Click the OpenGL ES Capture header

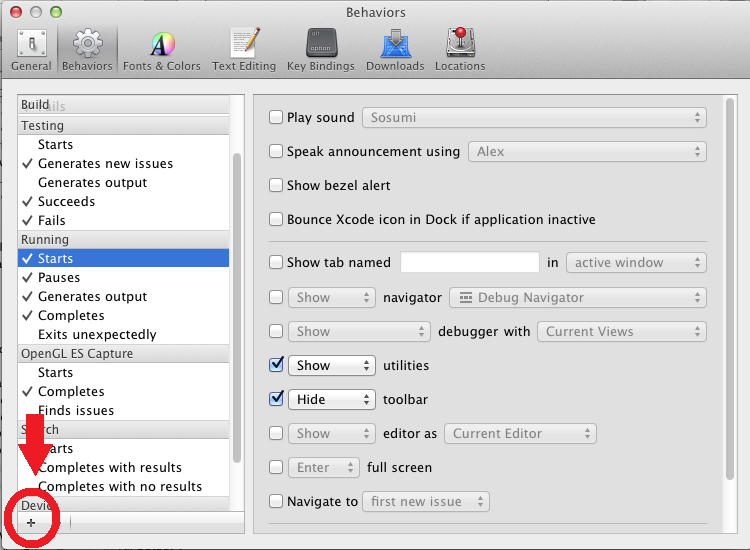point(123,353)
